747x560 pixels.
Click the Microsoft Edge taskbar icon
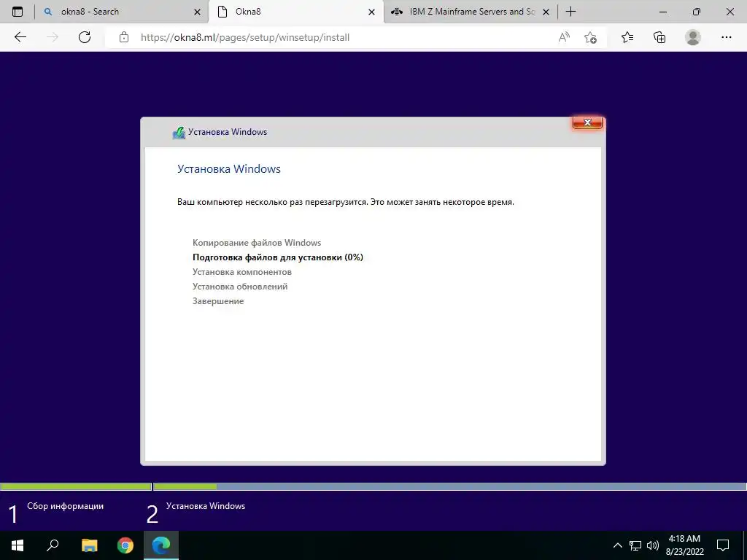click(x=161, y=545)
